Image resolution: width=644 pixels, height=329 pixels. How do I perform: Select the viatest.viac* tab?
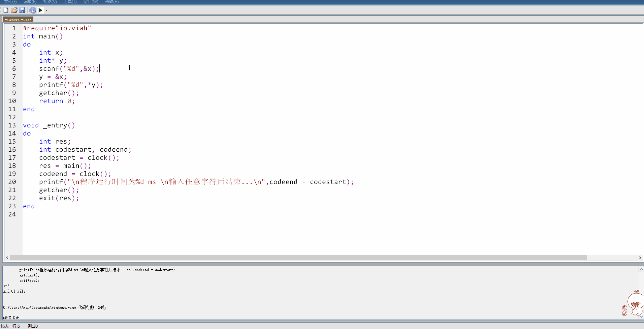(x=18, y=19)
